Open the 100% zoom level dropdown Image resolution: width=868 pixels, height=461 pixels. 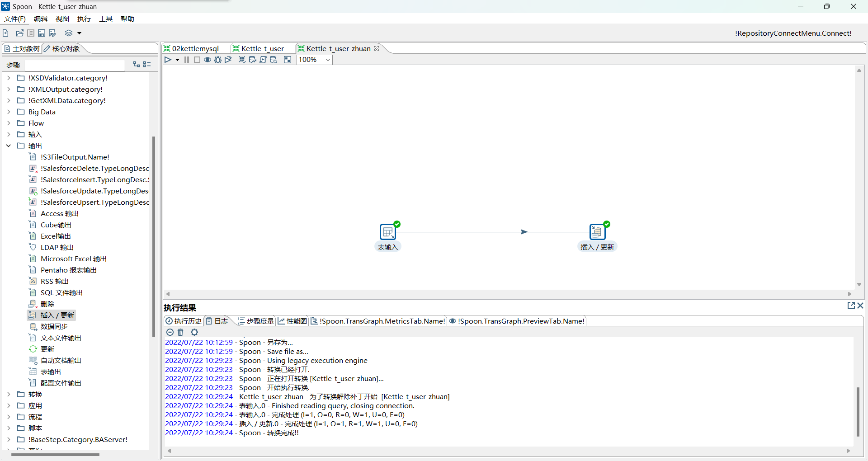(x=328, y=60)
